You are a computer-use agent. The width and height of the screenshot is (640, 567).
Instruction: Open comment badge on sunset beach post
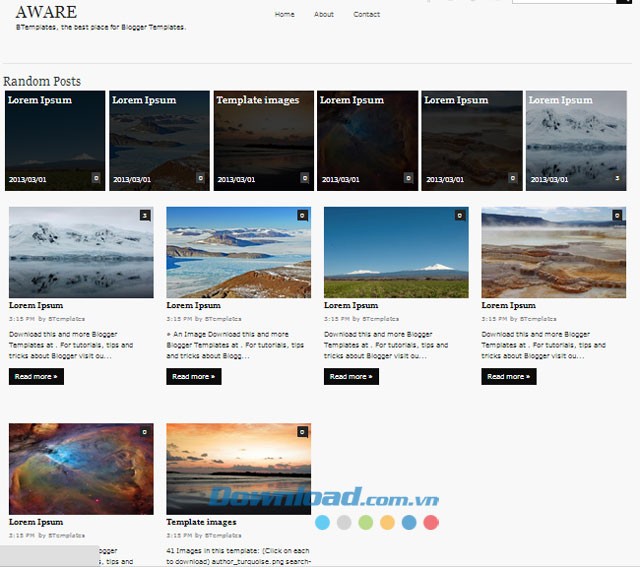tap(302, 432)
